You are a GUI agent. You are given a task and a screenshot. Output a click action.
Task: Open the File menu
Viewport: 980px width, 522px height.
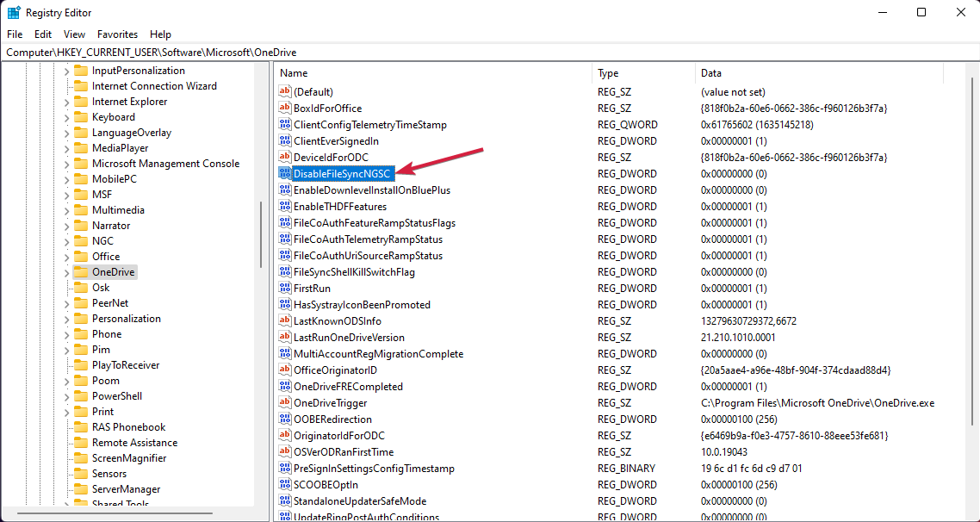pyautogui.click(x=15, y=34)
